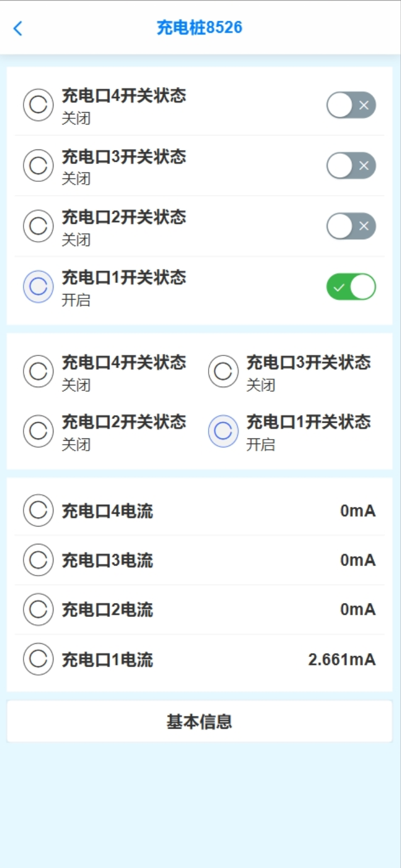Image resolution: width=401 pixels, height=868 pixels.
Task: Click the port 4 icon in the two-column grid
Action: 38,372
